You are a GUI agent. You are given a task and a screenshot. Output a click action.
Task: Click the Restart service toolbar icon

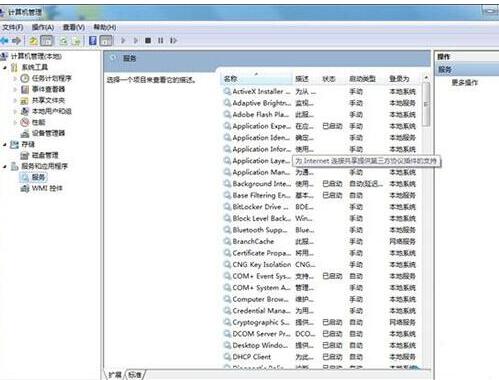pos(173,41)
